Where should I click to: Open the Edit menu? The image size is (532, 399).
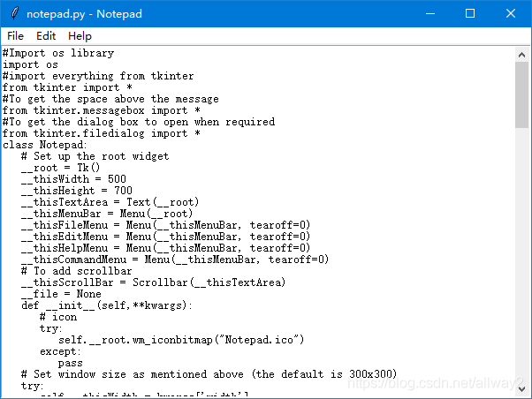pyautogui.click(x=46, y=36)
